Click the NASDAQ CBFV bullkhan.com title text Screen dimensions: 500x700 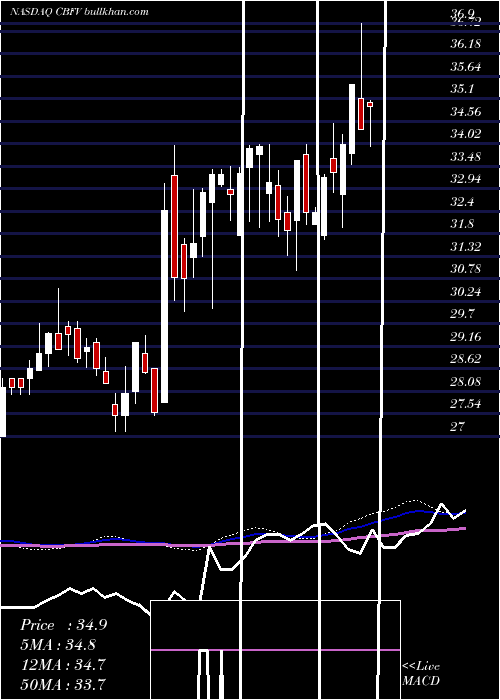79,12
